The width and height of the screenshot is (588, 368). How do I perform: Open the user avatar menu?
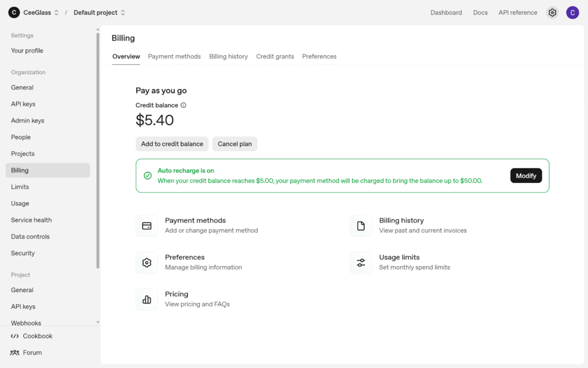coord(572,13)
